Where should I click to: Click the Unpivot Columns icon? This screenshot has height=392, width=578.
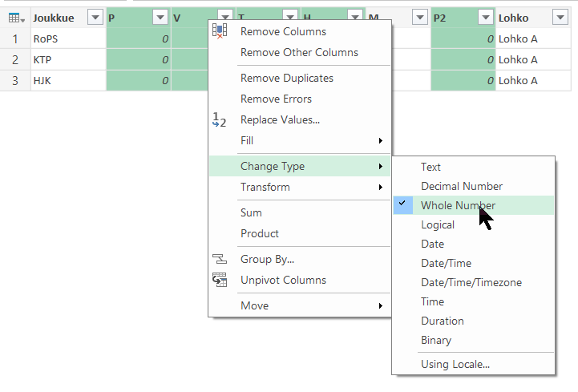(x=220, y=281)
